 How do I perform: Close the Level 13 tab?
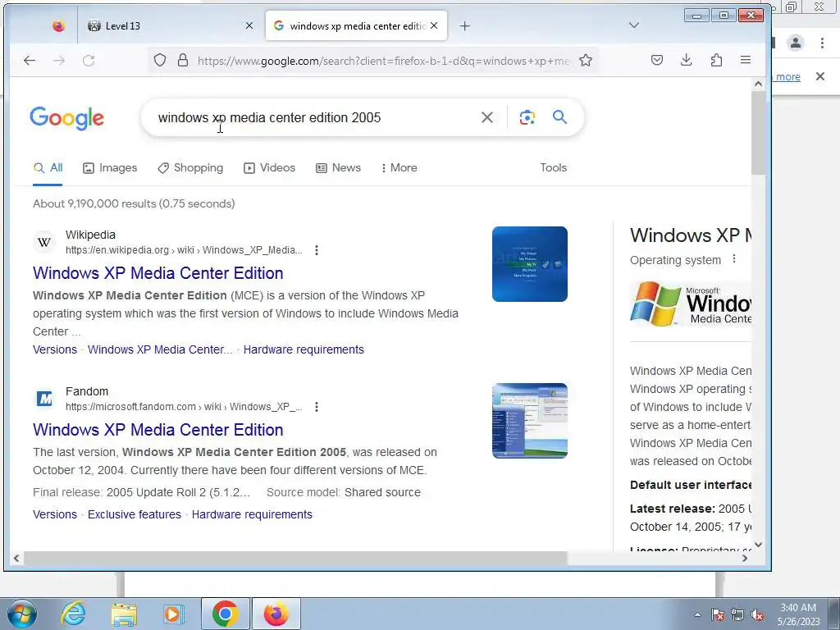pyautogui.click(x=249, y=25)
